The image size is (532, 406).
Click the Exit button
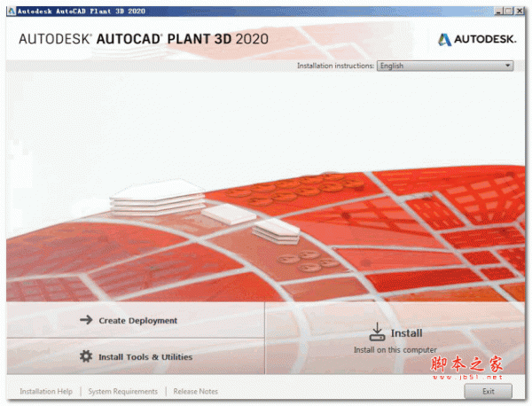(488, 392)
